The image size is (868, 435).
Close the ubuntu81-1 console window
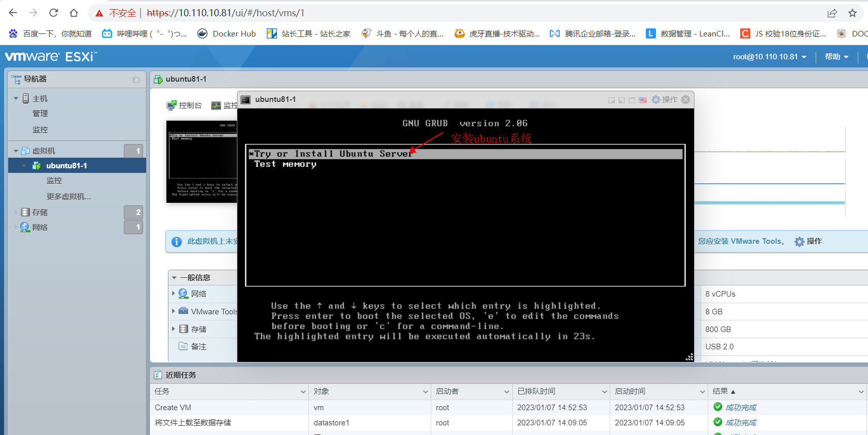(x=686, y=100)
